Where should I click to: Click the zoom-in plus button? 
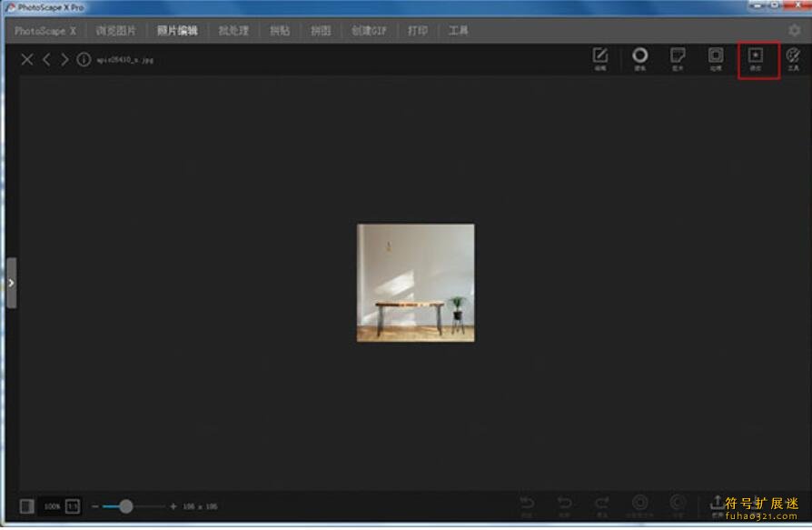coord(173,506)
